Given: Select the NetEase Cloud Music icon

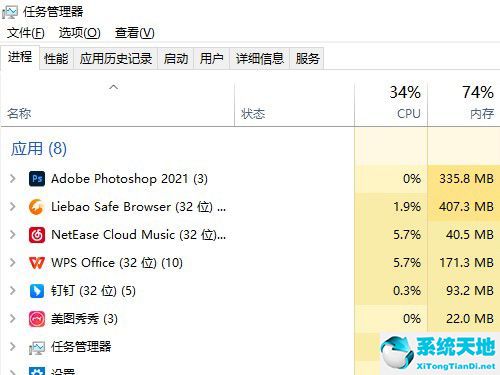Looking at the screenshot, I should coord(37,235).
